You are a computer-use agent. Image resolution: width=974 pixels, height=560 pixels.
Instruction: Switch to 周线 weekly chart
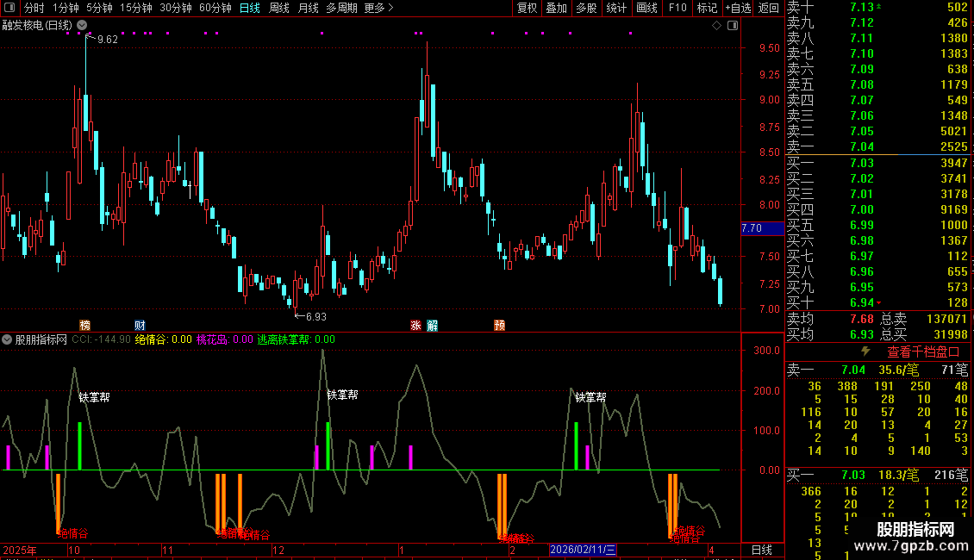click(279, 8)
